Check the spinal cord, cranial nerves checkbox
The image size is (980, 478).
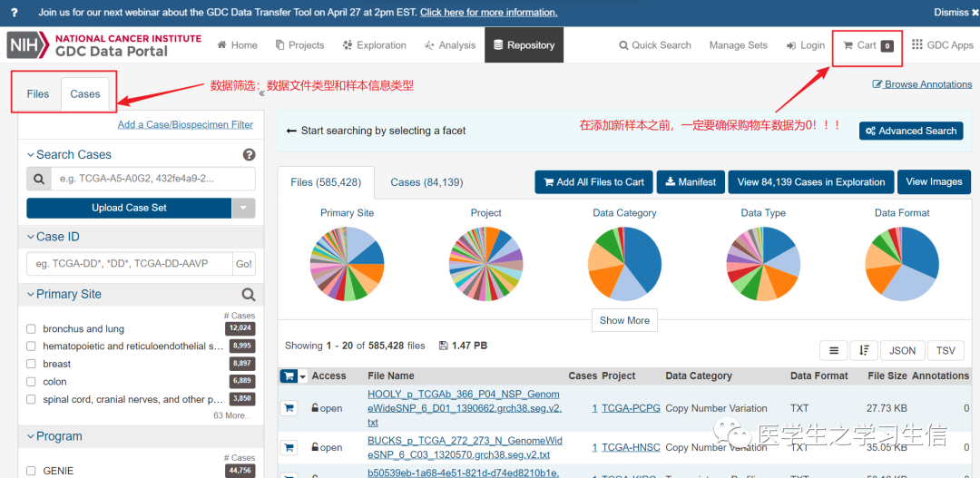tap(31, 399)
